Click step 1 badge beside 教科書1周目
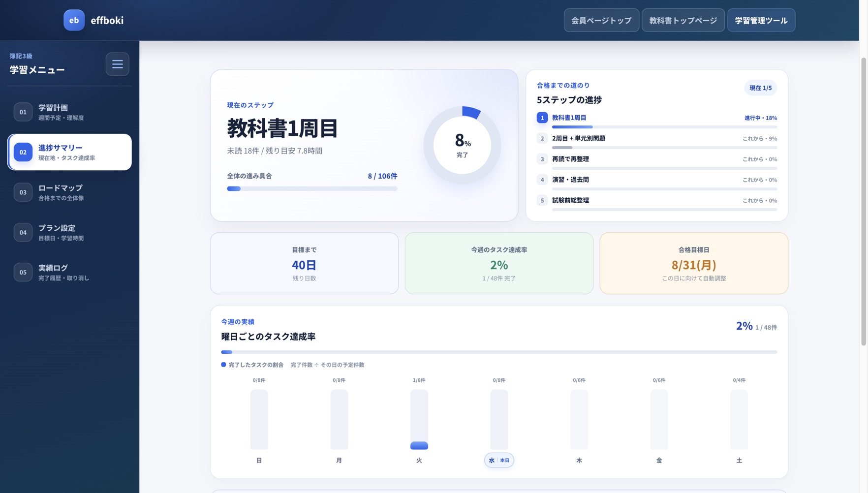868x493 pixels. 542,118
